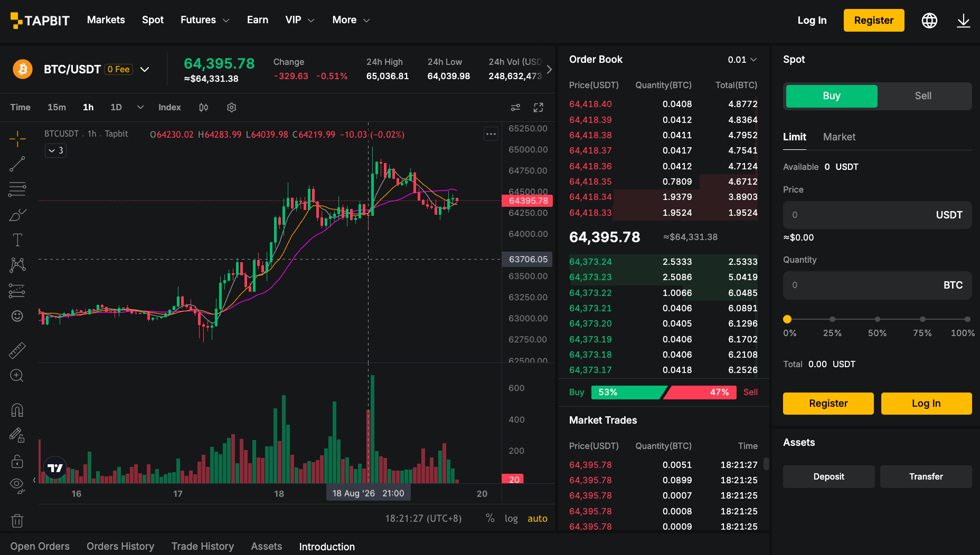980x555 pixels.
Task: Toggle log scale on chart
Action: [511, 519]
